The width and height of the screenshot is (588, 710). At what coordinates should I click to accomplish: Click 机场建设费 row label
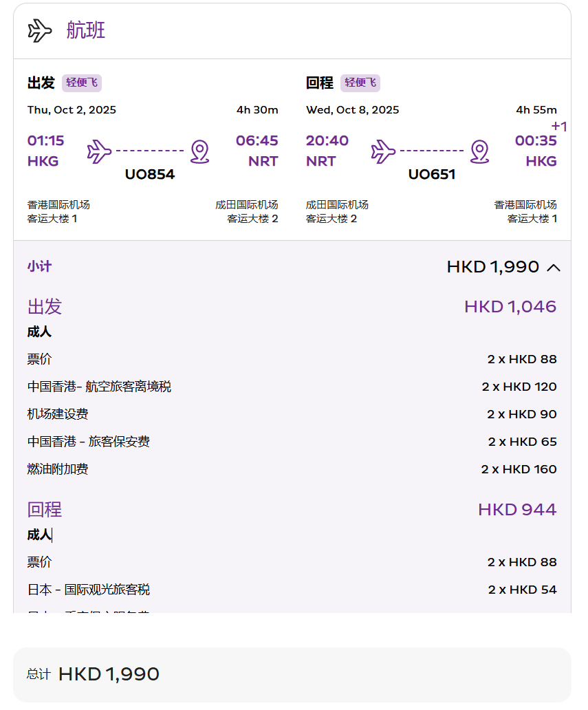[x=58, y=414]
